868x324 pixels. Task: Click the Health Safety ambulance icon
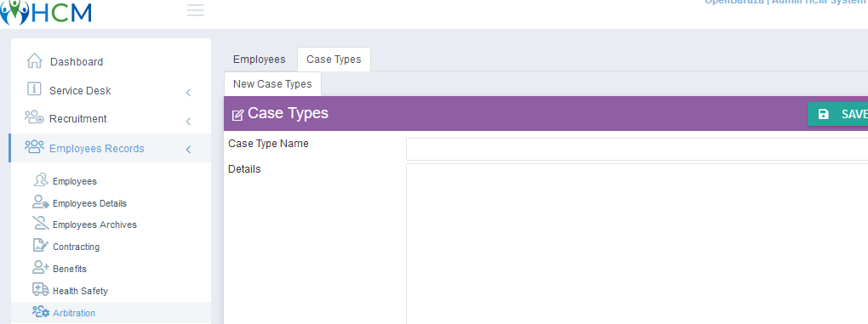40,290
